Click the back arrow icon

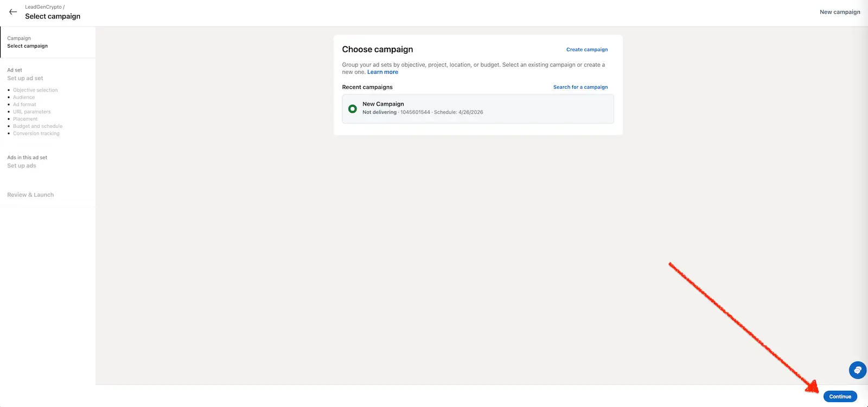13,11
